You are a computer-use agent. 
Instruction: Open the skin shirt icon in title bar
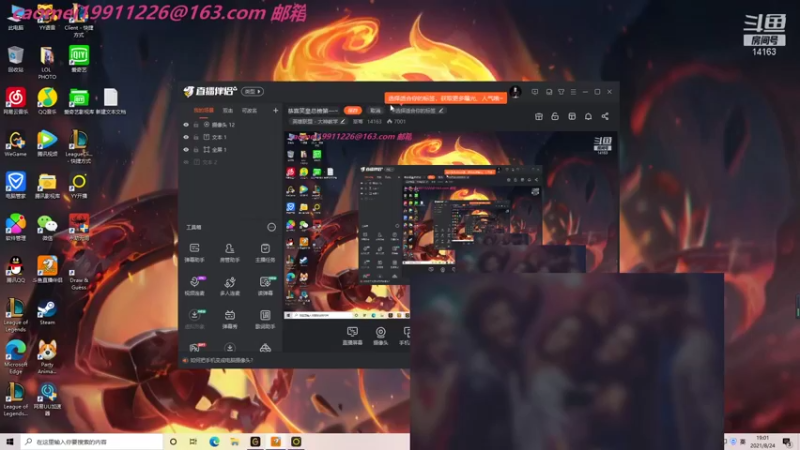(x=561, y=92)
